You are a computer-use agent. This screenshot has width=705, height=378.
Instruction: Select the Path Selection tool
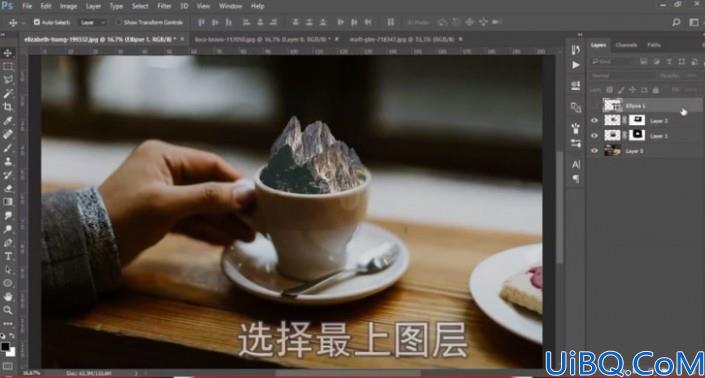(x=8, y=270)
